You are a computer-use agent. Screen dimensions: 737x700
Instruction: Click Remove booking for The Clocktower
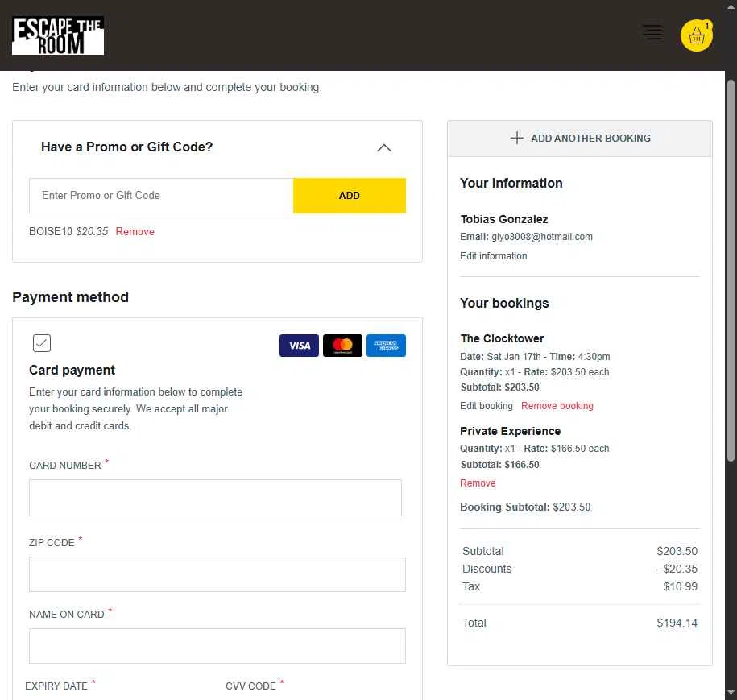pos(557,406)
